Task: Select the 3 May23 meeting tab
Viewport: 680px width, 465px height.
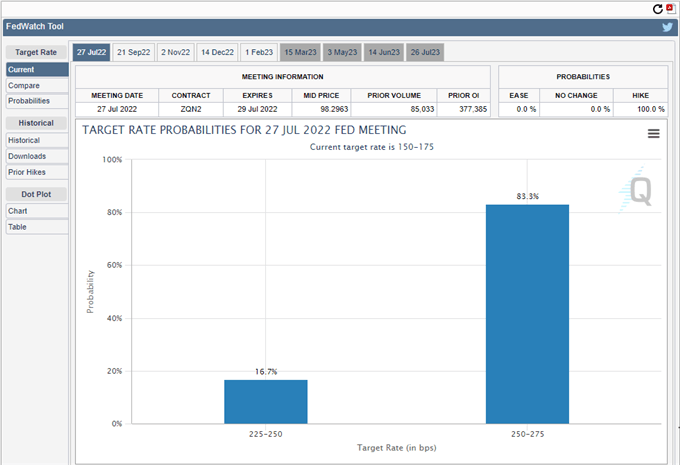Action: 342,52
